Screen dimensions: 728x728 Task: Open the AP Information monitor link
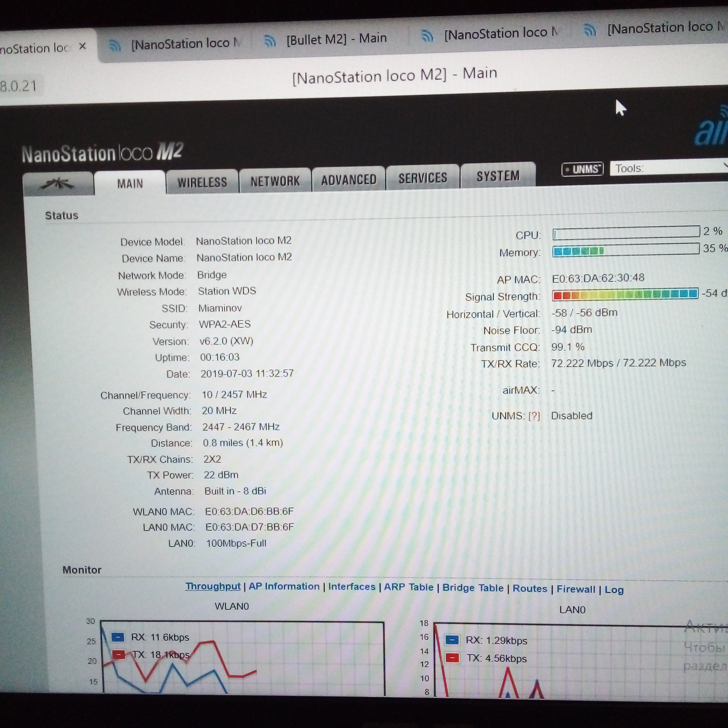[x=284, y=586]
